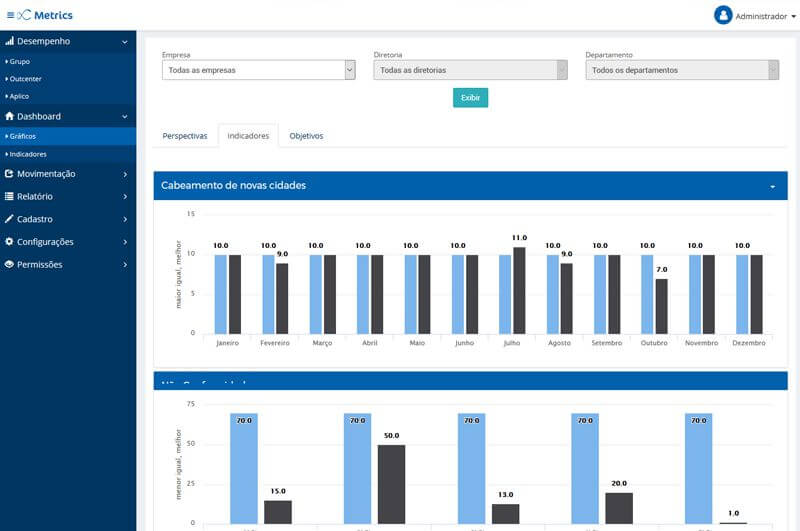
Task: Click the Cadastro menu label
Action: [35, 219]
